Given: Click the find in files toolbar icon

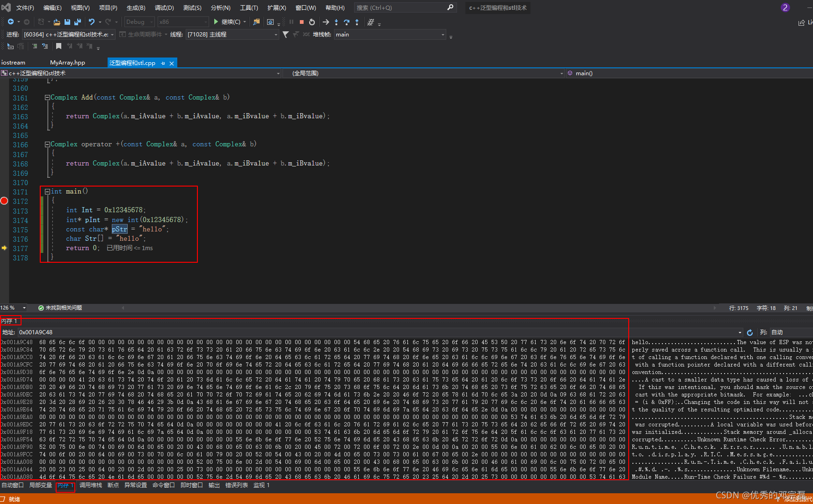Looking at the screenshot, I should pos(256,22).
